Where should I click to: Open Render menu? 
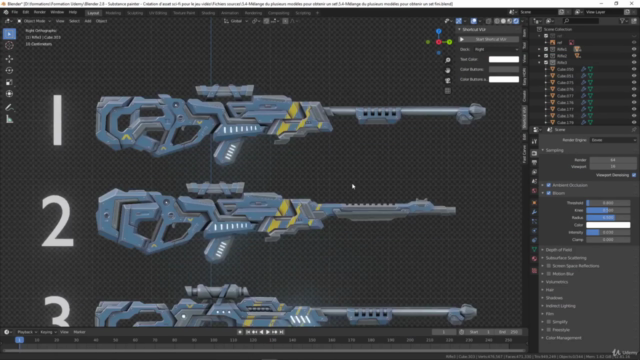click(40, 13)
